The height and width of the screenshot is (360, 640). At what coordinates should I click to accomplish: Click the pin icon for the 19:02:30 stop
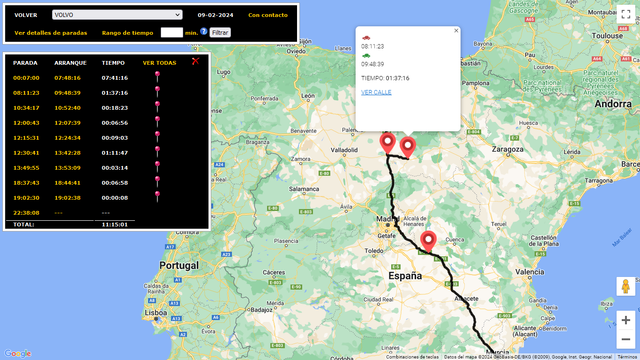[157, 196]
